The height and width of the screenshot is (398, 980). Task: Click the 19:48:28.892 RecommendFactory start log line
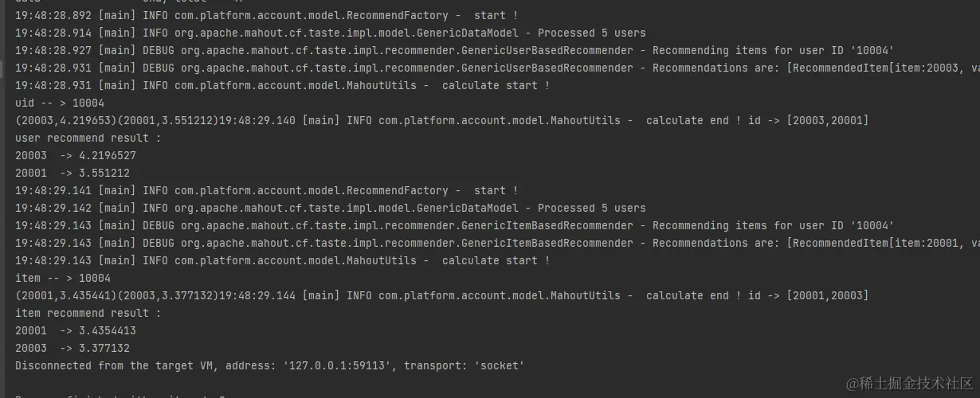tap(267, 16)
